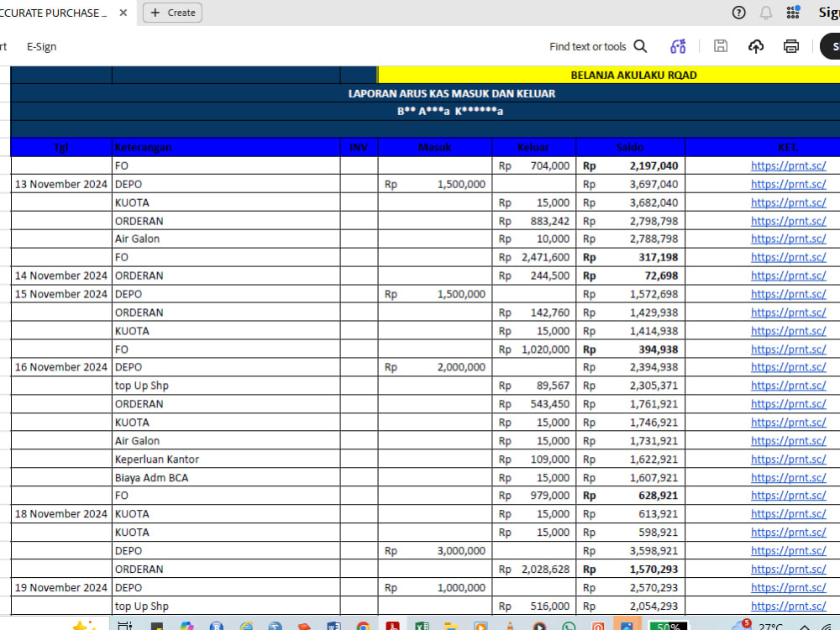Open prnt.sc link in saldo 2,197,040 row
This screenshot has width=840, height=630.
[788, 165]
